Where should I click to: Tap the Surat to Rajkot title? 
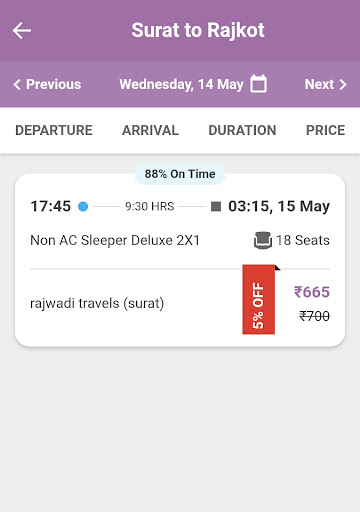click(x=198, y=30)
